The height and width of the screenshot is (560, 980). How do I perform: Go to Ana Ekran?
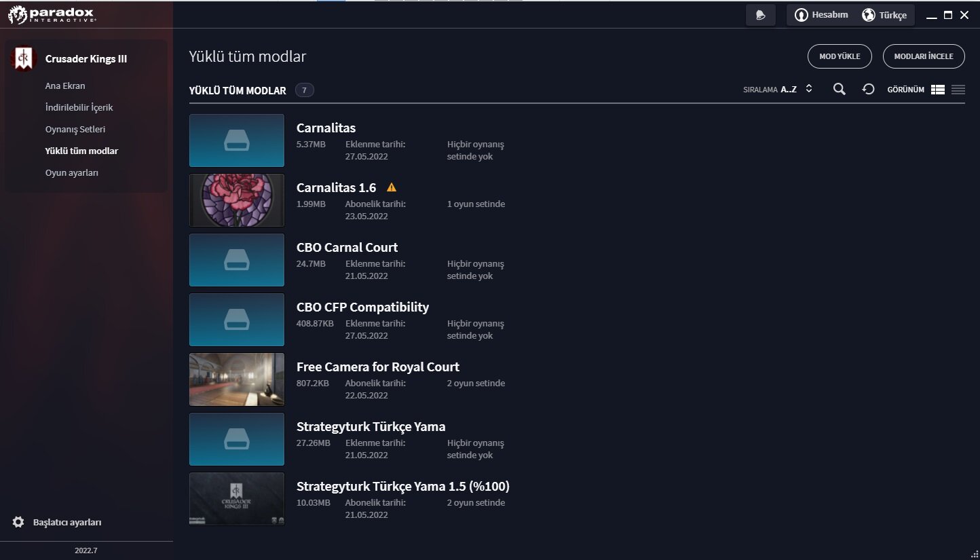65,86
